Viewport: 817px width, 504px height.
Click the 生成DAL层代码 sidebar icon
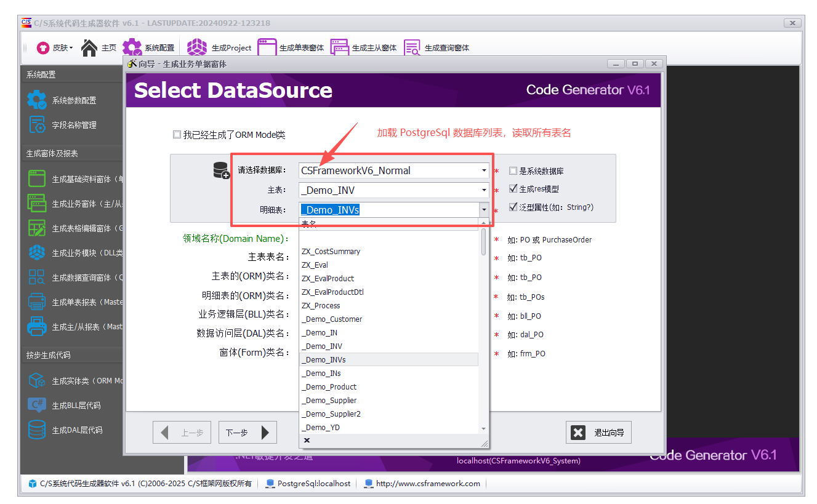coord(66,430)
